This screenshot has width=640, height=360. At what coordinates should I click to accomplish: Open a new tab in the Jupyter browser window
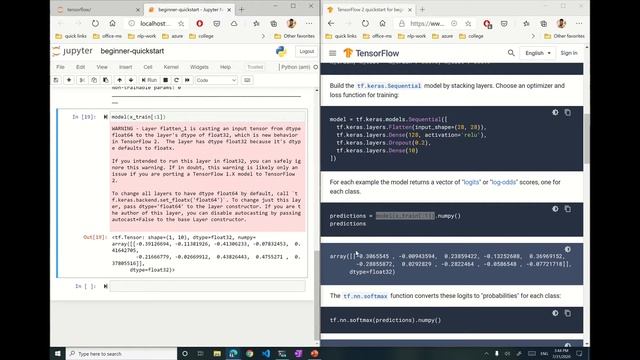(242, 9)
